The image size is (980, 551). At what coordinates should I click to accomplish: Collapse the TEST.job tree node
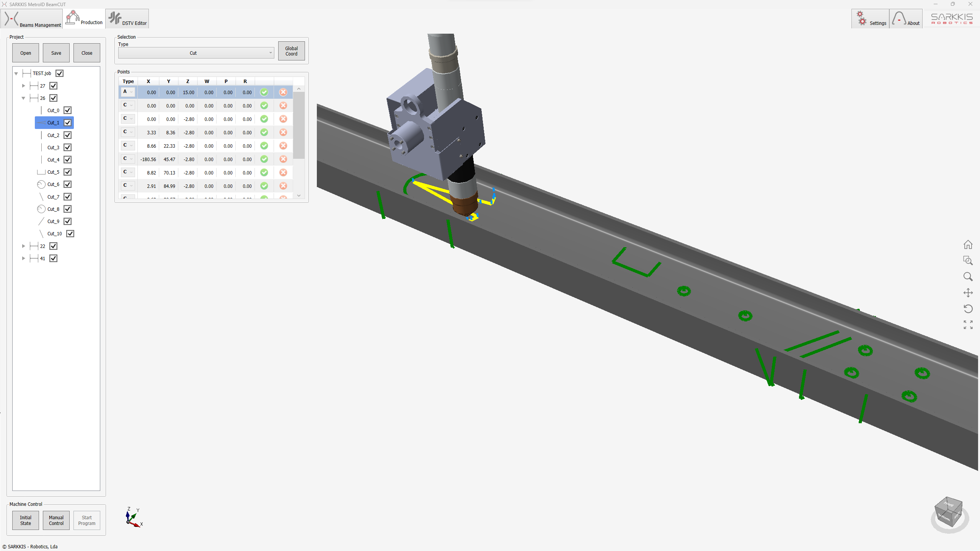coord(16,73)
